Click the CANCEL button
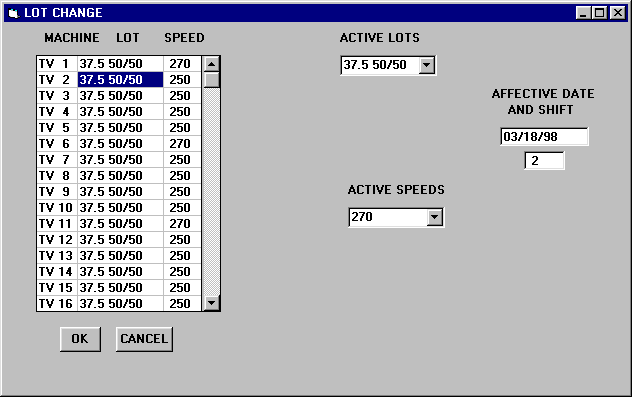This screenshot has height=397, width=632. [x=144, y=339]
